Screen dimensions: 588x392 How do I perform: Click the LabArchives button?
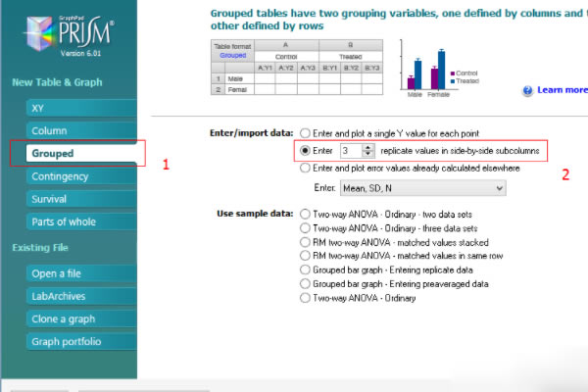[x=81, y=296]
